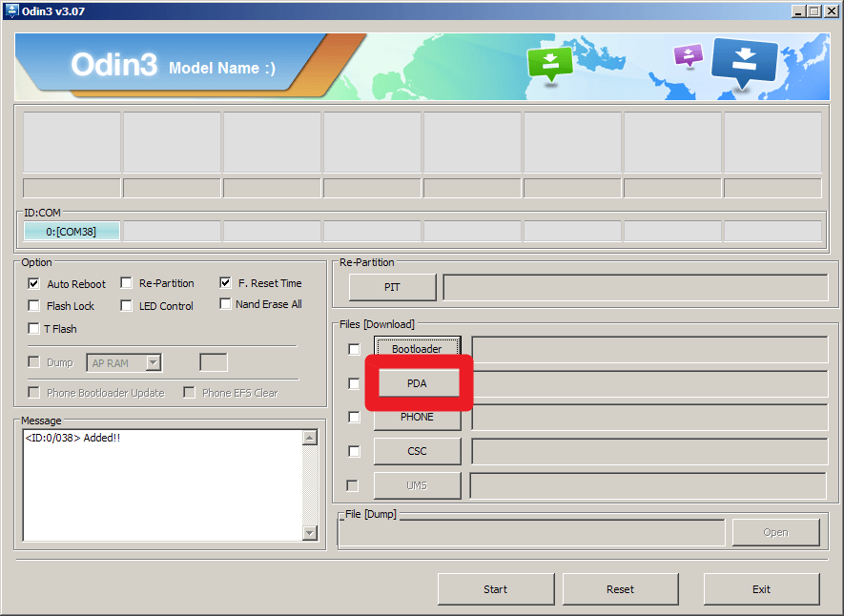Close the Odin3 window
The height and width of the screenshot is (616, 844).
point(831,10)
